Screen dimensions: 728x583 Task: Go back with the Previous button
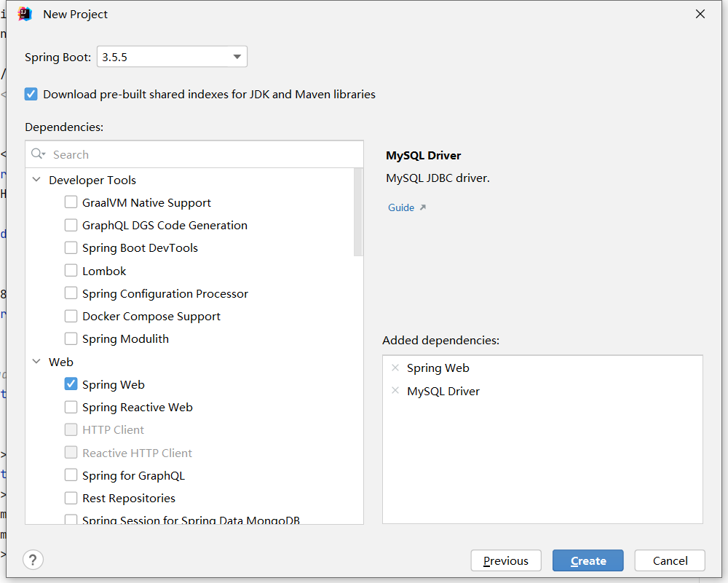(x=505, y=560)
